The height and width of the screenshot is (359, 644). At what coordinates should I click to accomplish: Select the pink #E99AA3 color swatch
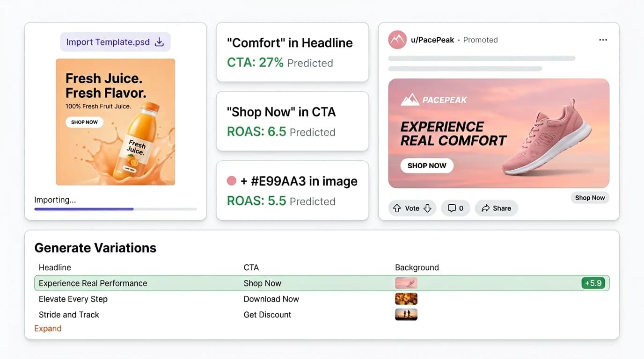[233, 180]
